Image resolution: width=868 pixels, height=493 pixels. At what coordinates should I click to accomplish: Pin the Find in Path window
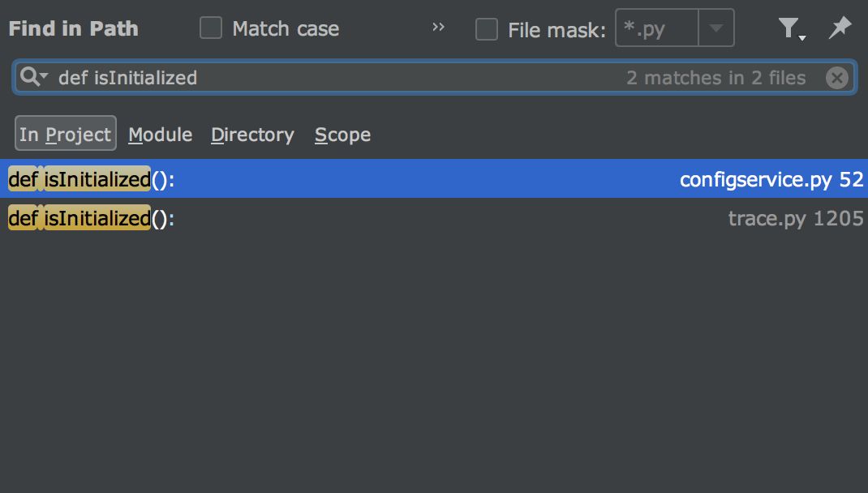[x=840, y=28]
